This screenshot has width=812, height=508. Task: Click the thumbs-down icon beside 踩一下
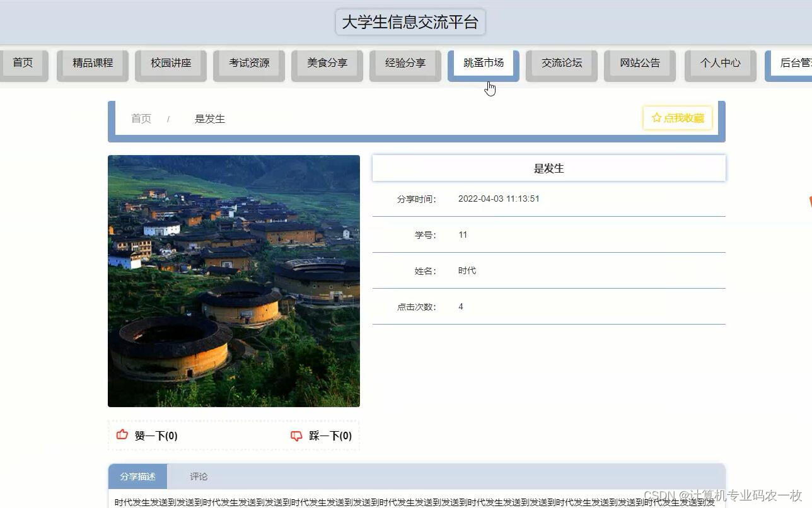296,435
